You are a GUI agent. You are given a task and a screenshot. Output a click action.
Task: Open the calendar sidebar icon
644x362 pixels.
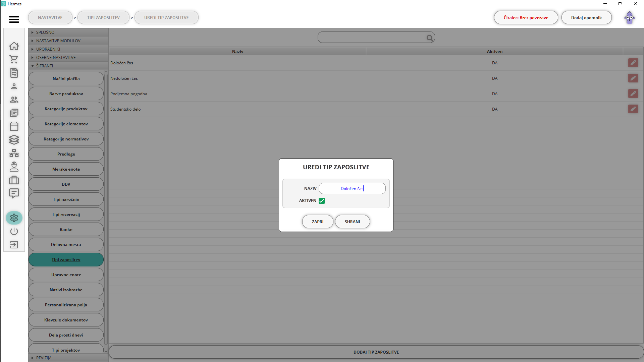pyautogui.click(x=14, y=126)
